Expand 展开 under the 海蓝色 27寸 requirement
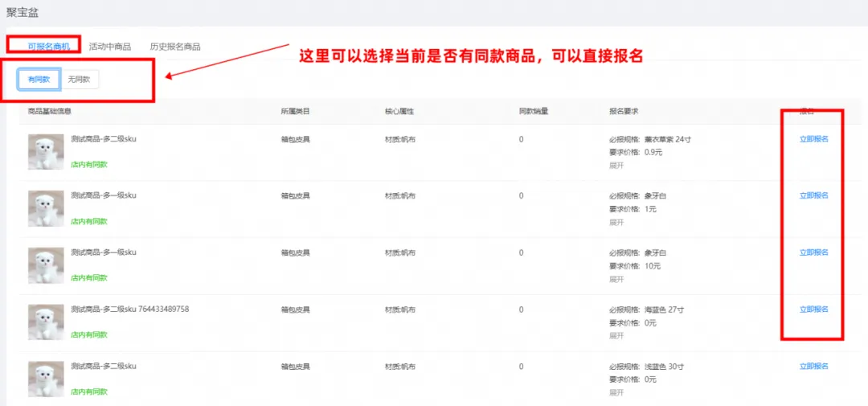The width and height of the screenshot is (868, 406). click(616, 336)
